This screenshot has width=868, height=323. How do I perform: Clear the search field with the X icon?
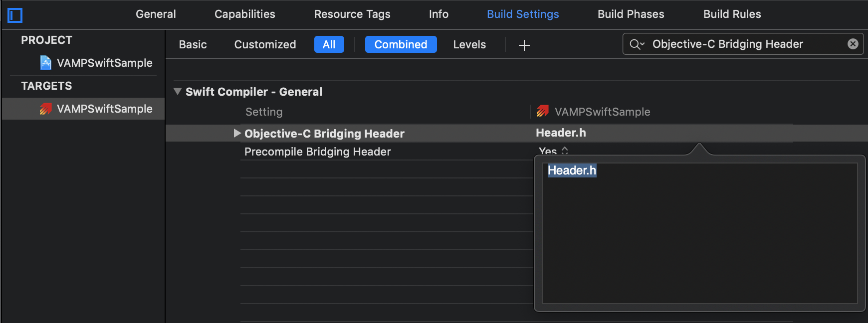tap(853, 43)
